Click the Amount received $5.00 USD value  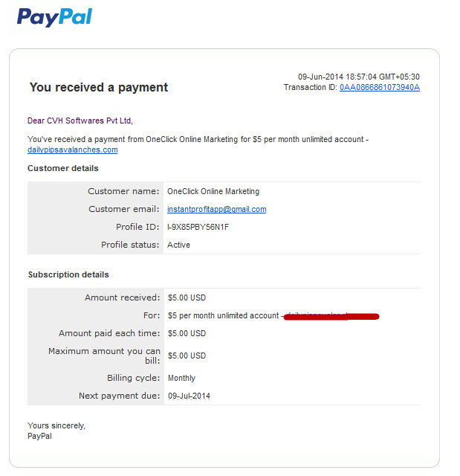[x=187, y=297]
